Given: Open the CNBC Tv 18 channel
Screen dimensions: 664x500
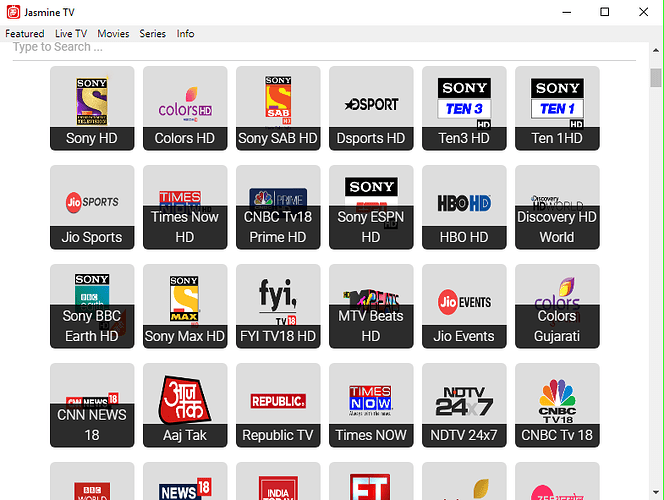Looking at the screenshot, I should [557, 406].
